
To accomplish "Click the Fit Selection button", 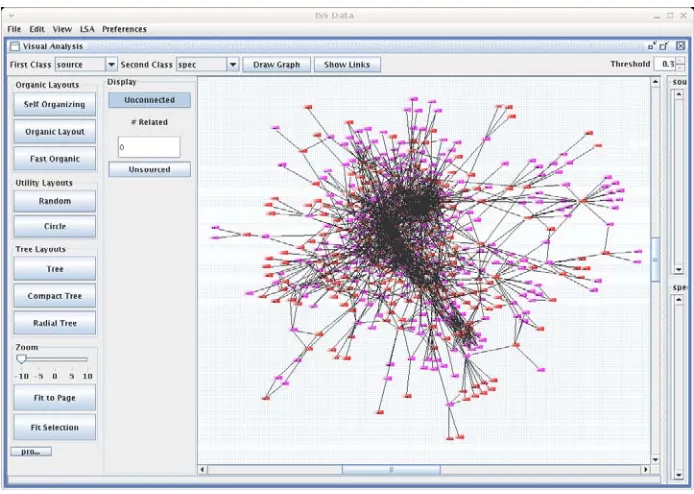I will pyautogui.click(x=54, y=427).
